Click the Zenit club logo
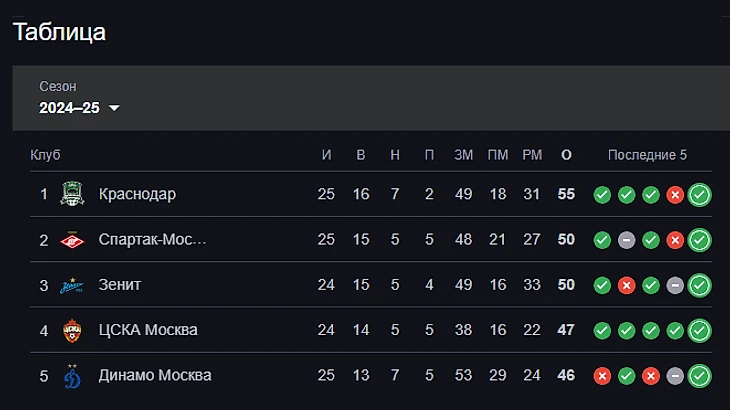The image size is (730, 410). tap(71, 285)
